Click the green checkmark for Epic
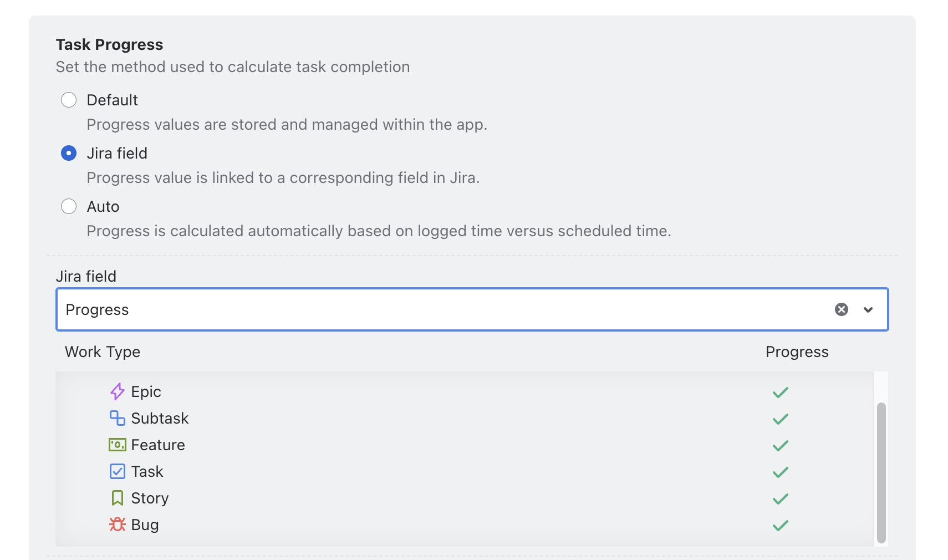 click(x=780, y=393)
